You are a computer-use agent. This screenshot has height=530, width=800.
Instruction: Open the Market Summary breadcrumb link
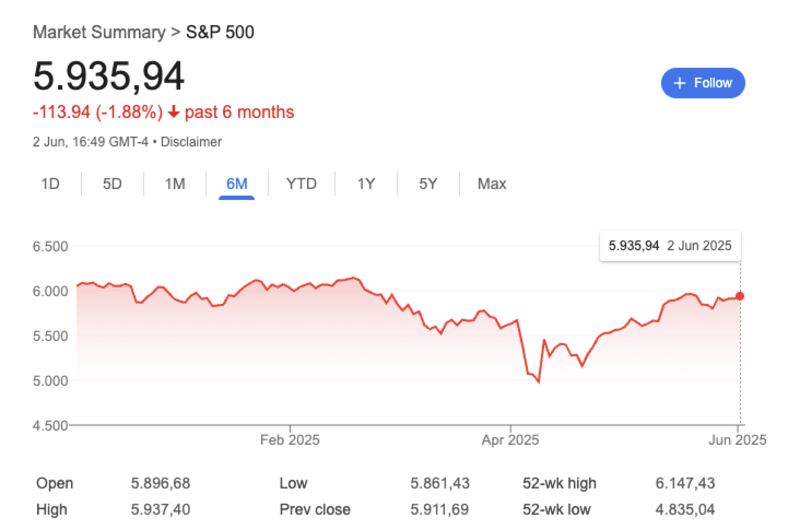click(99, 32)
